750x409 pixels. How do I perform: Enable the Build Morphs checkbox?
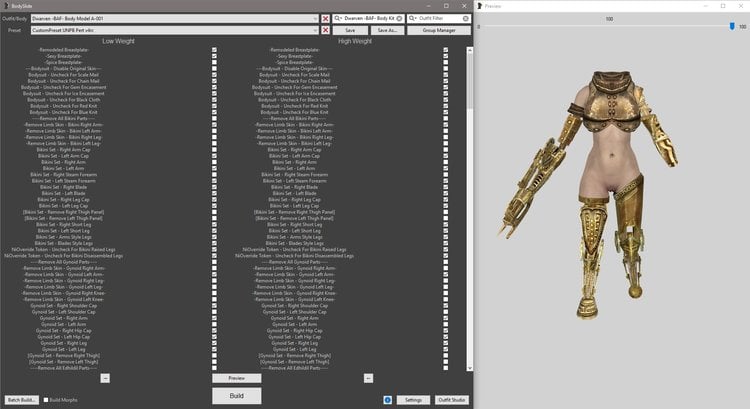46,400
